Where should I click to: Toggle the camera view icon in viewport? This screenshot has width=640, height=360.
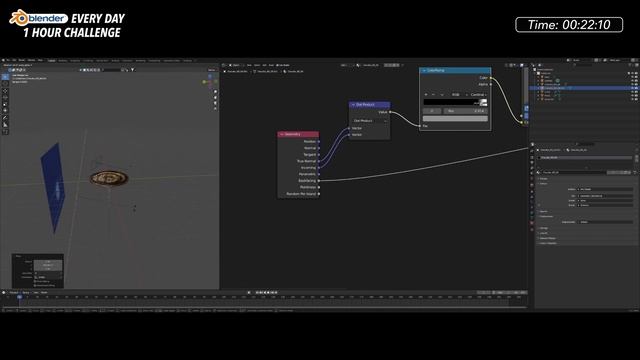pyautogui.click(x=216, y=103)
